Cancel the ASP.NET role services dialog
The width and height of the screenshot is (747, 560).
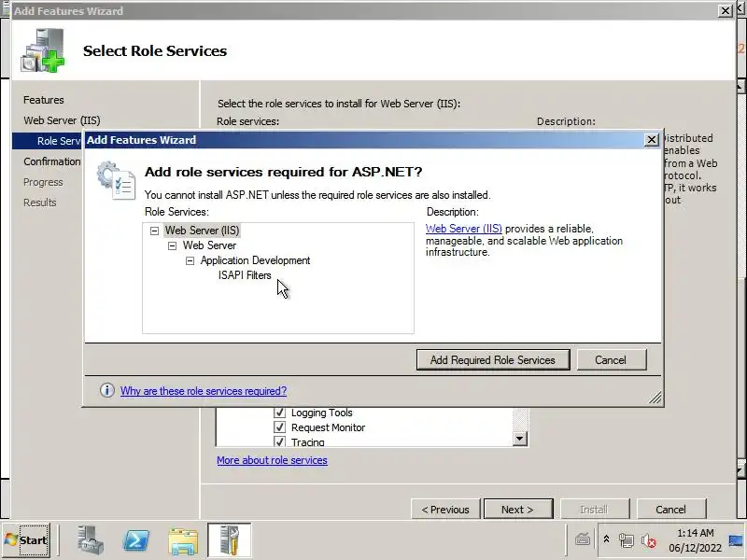tap(612, 360)
